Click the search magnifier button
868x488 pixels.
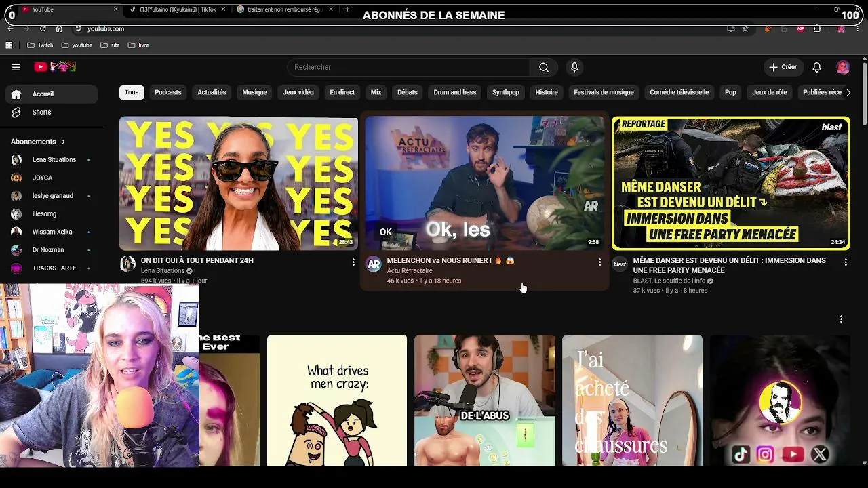(544, 67)
